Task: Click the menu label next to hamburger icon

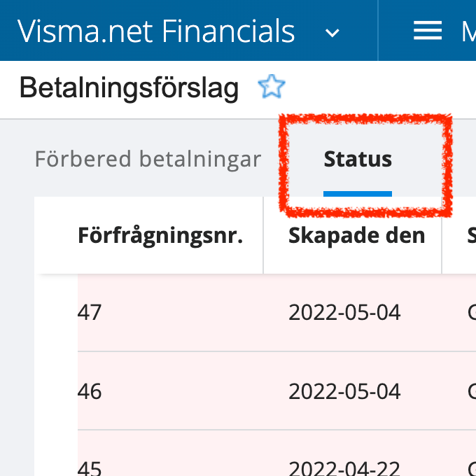Action: [468, 31]
